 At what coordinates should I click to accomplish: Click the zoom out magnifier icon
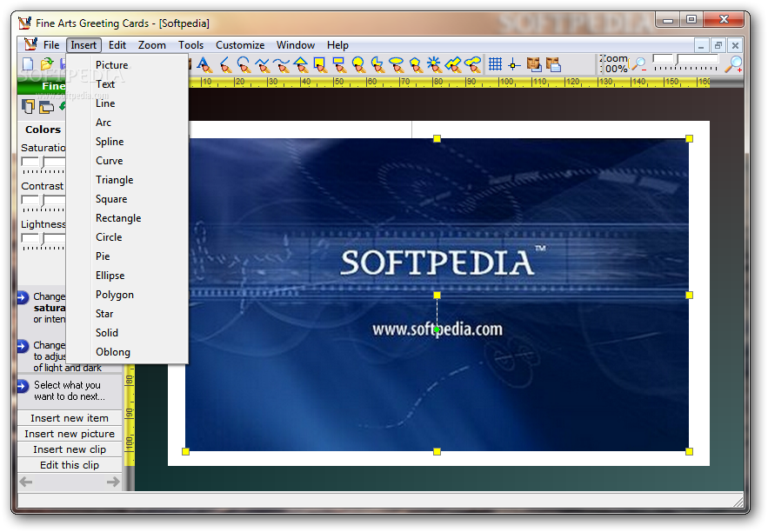(638, 64)
